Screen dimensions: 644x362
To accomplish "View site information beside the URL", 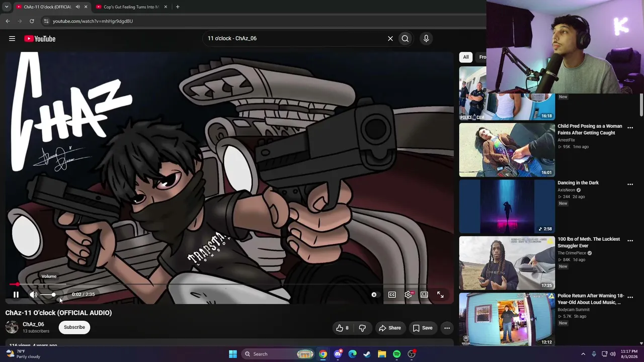I will pyautogui.click(x=46, y=21).
